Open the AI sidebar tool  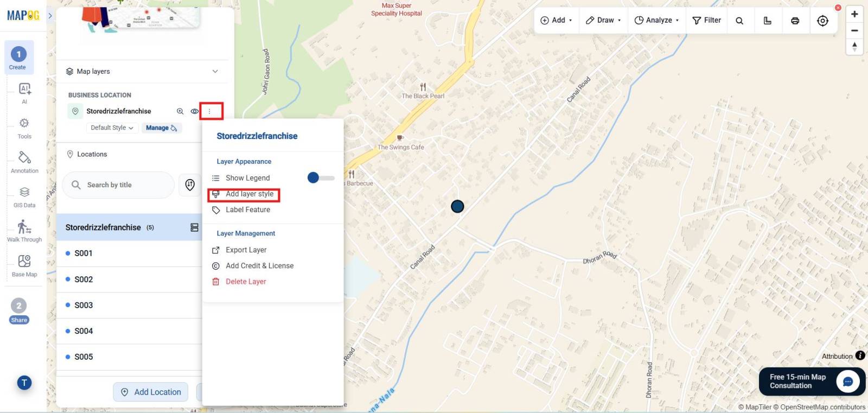point(24,93)
